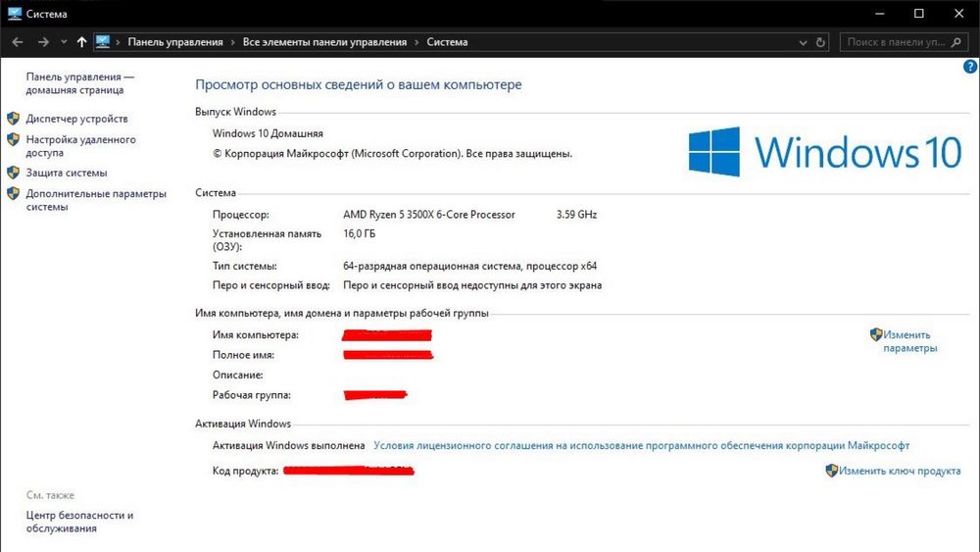
Task: Minimize the Система window
Action: [x=879, y=13]
